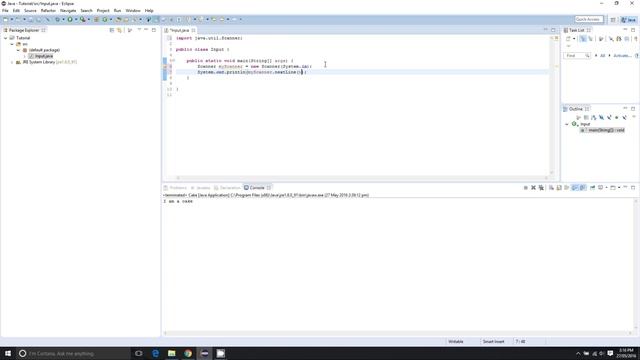Select the Input.java editor tab
This screenshot has width=640, height=360.
tap(180, 30)
